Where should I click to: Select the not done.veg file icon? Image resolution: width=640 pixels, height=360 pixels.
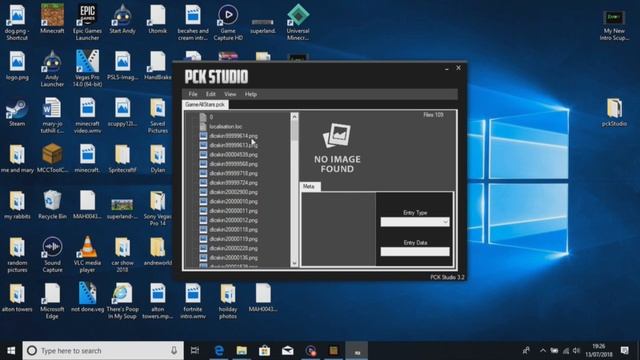point(87,298)
